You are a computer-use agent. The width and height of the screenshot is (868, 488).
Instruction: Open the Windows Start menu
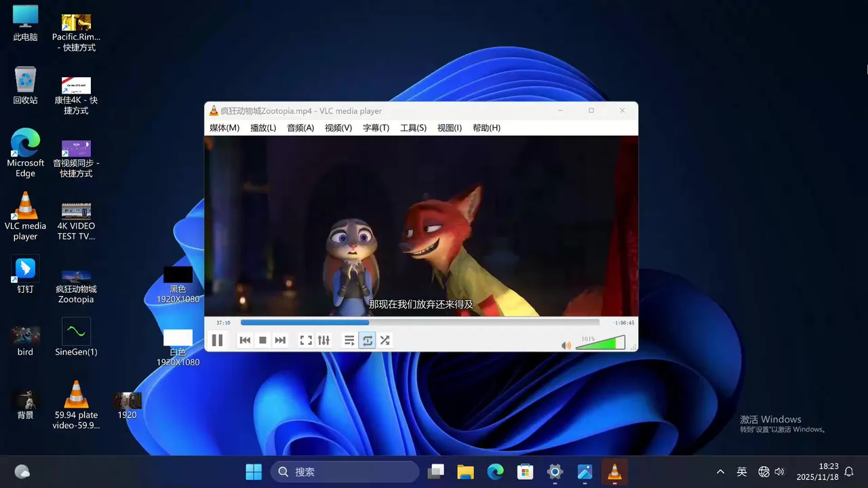coord(254,472)
